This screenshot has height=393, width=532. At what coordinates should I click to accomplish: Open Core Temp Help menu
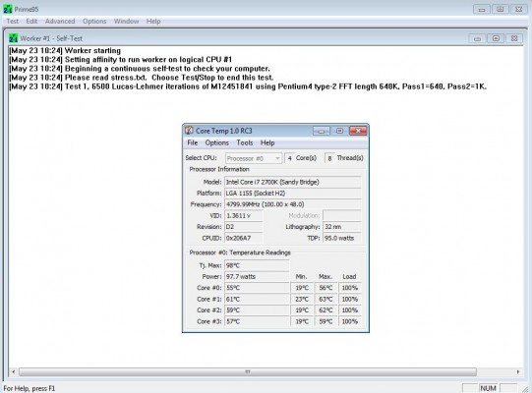pos(267,142)
